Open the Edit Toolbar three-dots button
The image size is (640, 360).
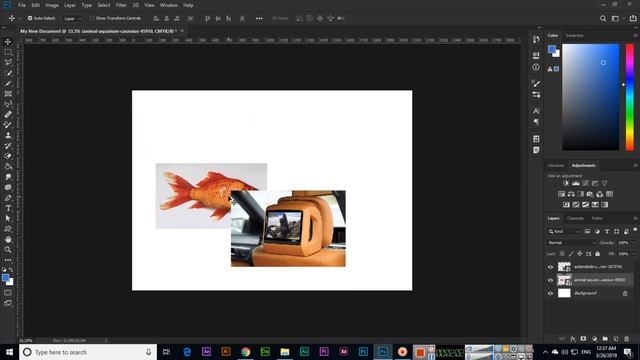point(8,260)
